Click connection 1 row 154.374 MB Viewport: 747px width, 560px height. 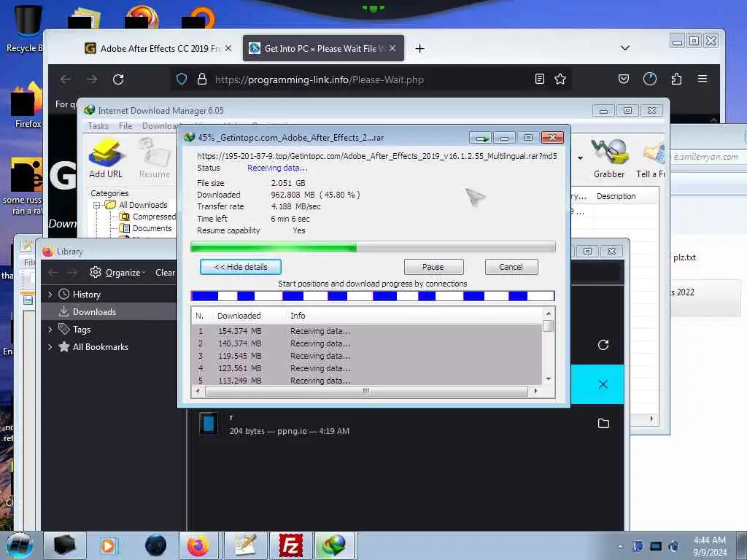tap(367, 331)
